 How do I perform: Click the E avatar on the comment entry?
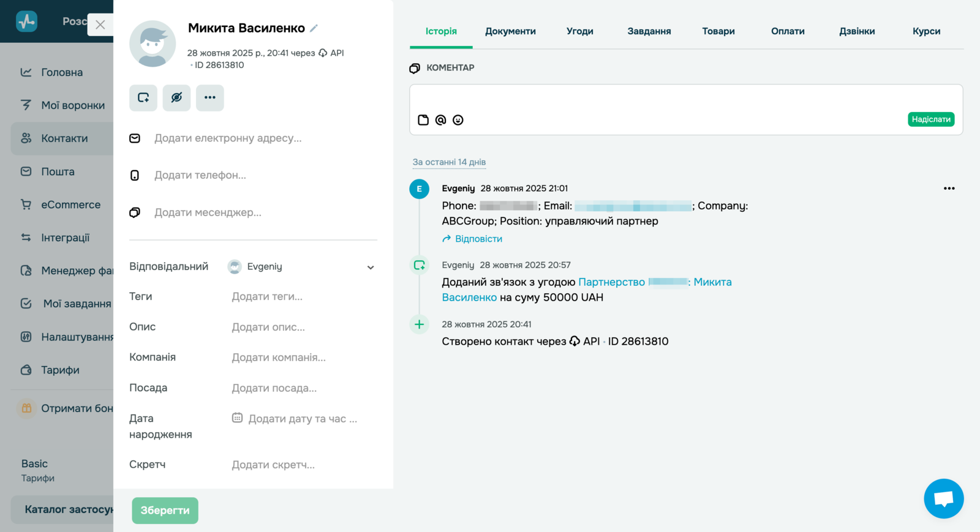(x=420, y=189)
